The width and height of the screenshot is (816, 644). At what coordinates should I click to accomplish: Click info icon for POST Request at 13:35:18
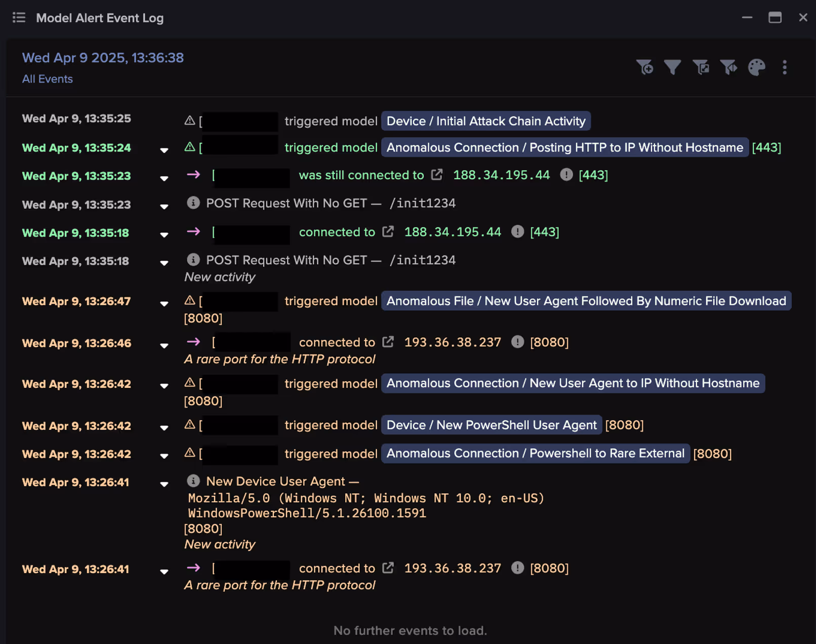coord(193,259)
